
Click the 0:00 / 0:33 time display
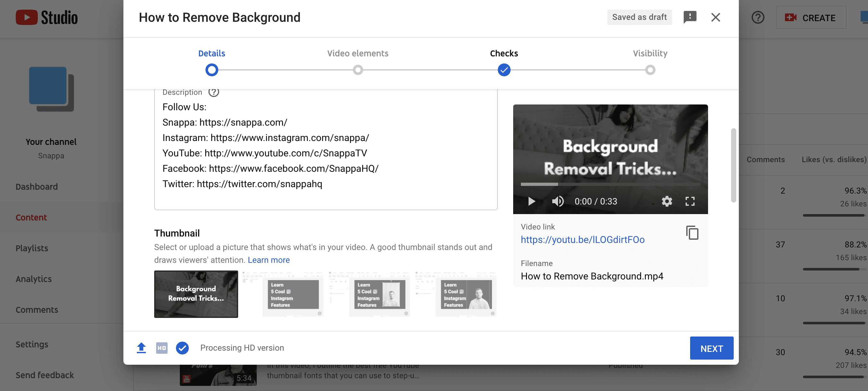click(596, 201)
